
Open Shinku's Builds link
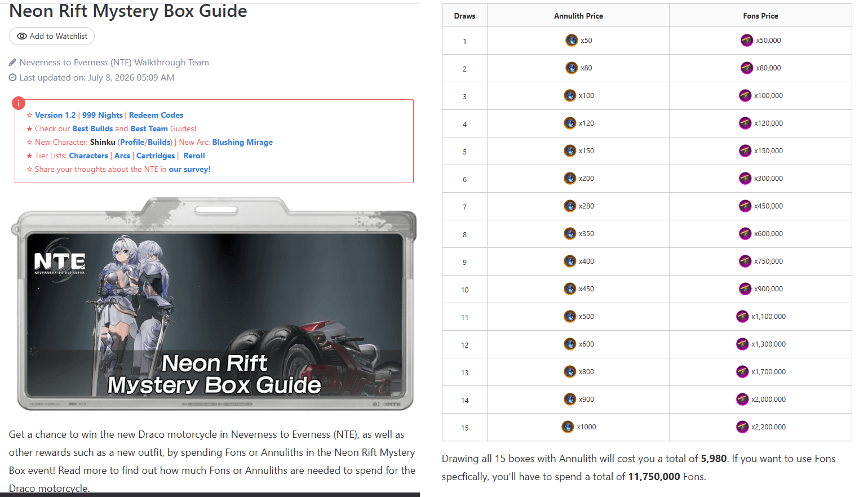click(159, 142)
